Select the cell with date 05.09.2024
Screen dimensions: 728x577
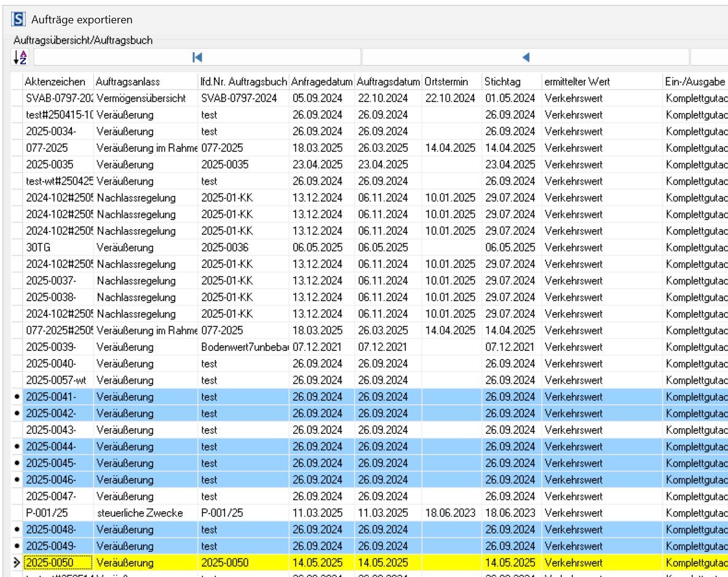coord(322,98)
